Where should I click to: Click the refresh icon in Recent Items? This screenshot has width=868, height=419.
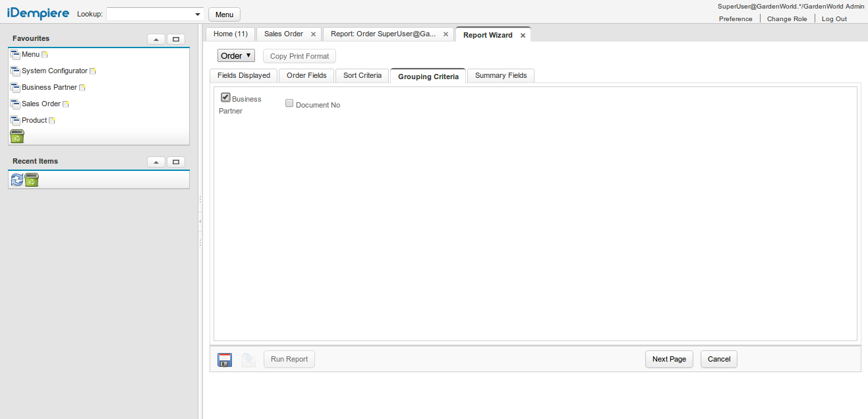point(16,179)
